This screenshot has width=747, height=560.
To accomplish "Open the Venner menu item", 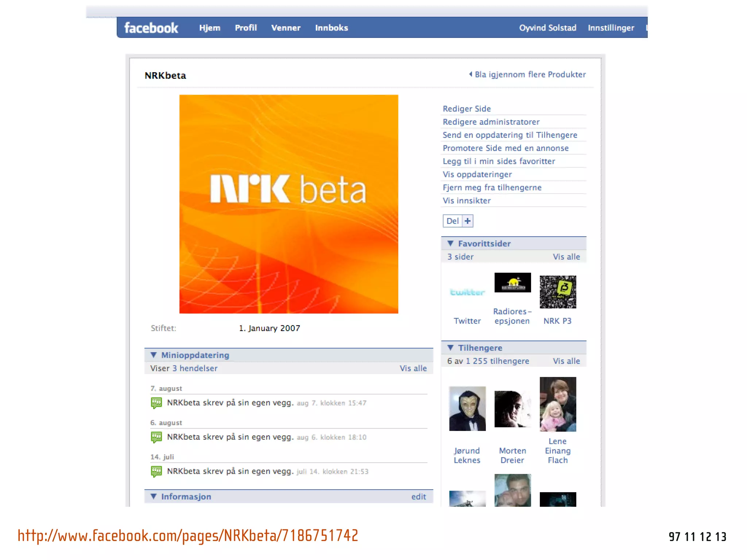I will click(x=286, y=28).
